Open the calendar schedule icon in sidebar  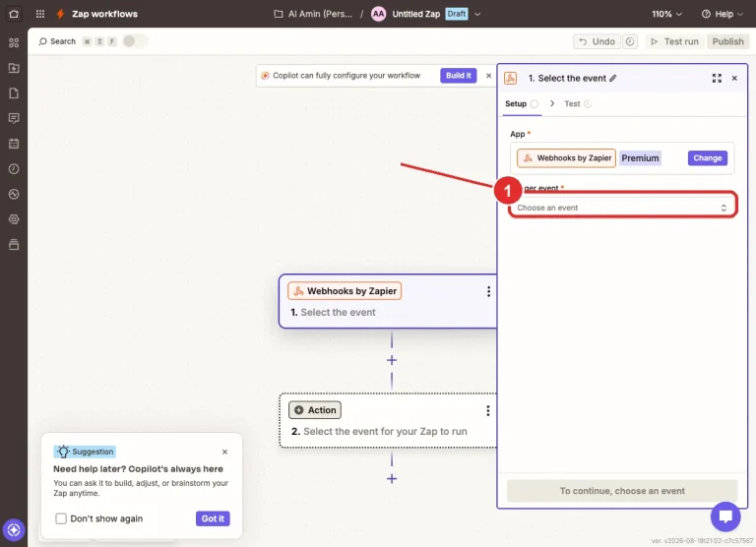pos(14,144)
